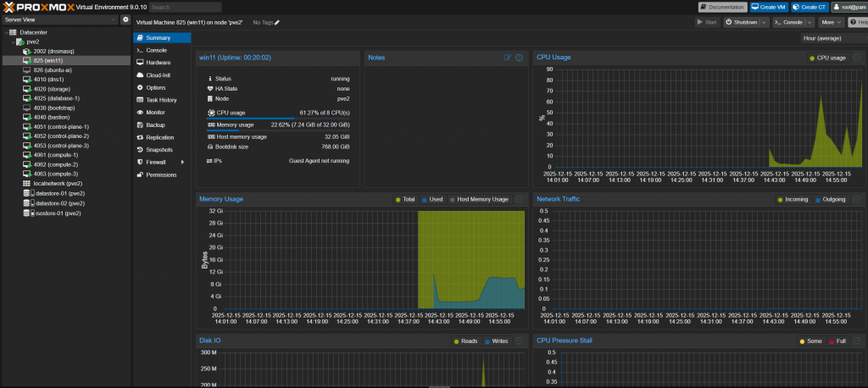Open the Shutdown button's dropdown arrow
Image resolution: width=868 pixels, height=388 pixels.
click(x=764, y=22)
